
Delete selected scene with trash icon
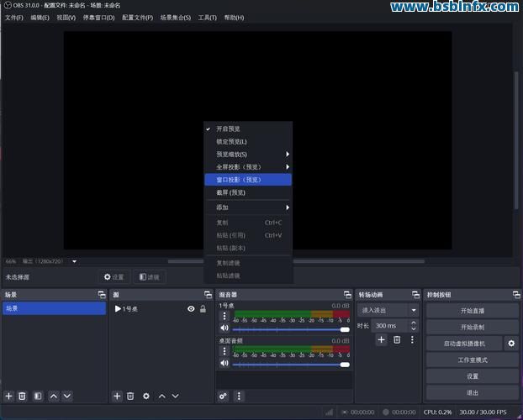(22, 396)
